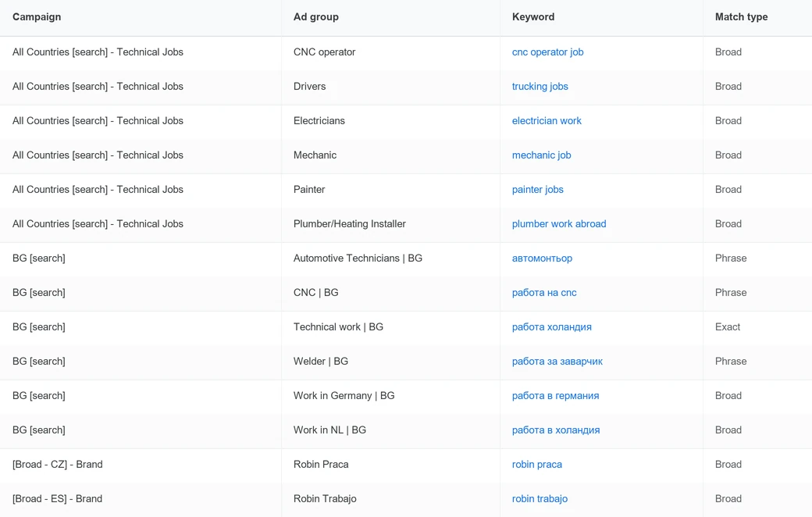Click 'Phrase' match type in CNC | BG row
Screen dimensions: 812x517
(731, 292)
